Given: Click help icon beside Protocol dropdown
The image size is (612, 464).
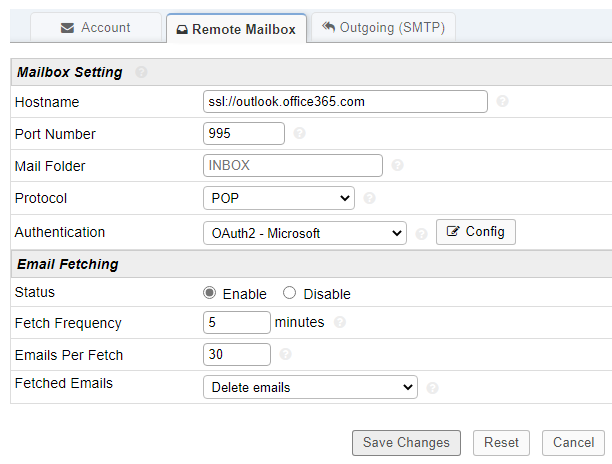Looking at the screenshot, I should point(370,198).
